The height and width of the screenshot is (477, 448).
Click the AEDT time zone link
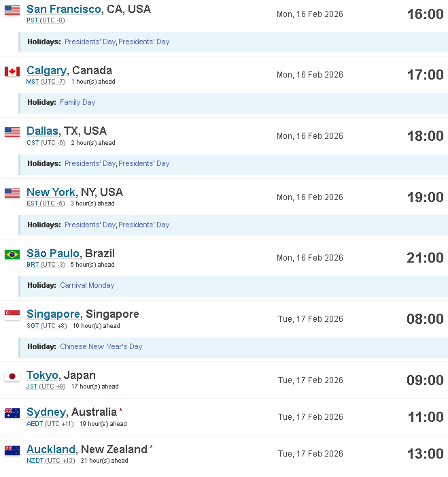pyautogui.click(x=35, y=424)
